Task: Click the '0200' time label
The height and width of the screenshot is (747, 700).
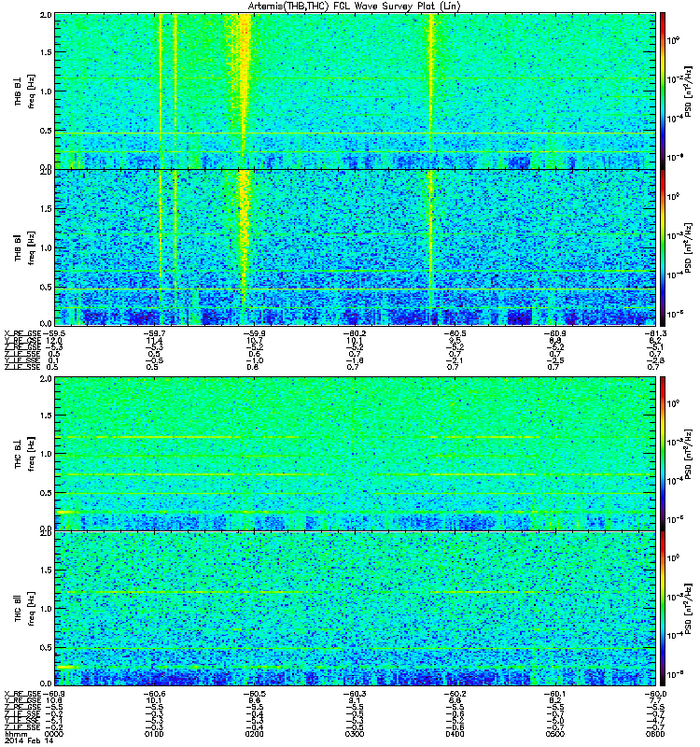Action: [x=254, y=734]
